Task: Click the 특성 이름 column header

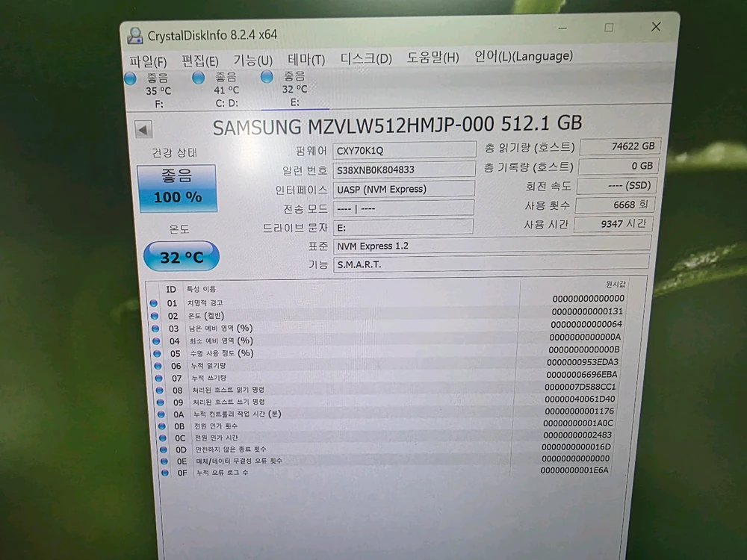Action: point(201,289)
